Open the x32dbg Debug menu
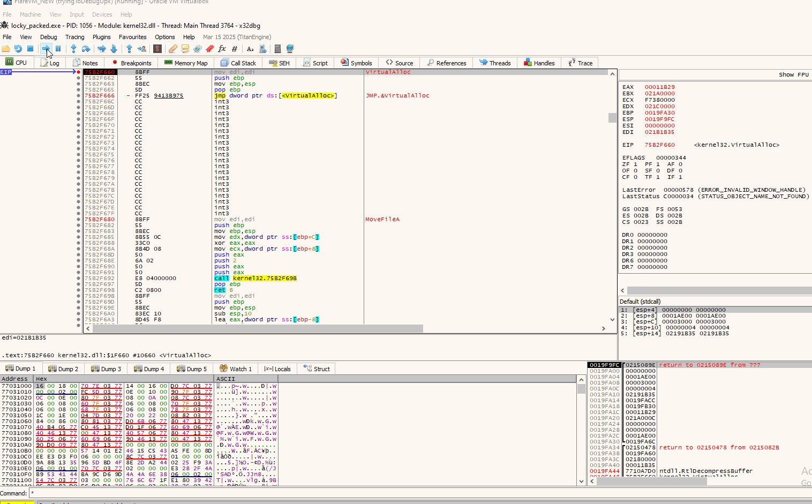812x504 pixels. coord(48,37)
